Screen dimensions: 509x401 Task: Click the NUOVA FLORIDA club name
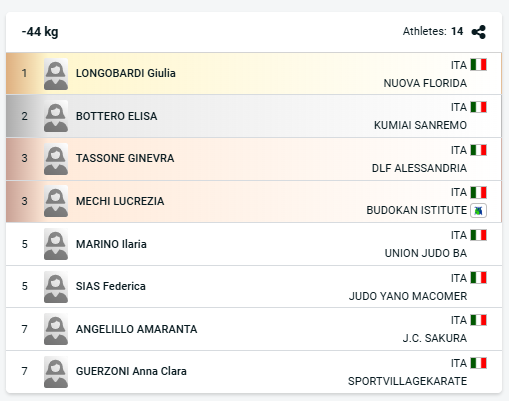pyautogui.click(x=425, y=83)
